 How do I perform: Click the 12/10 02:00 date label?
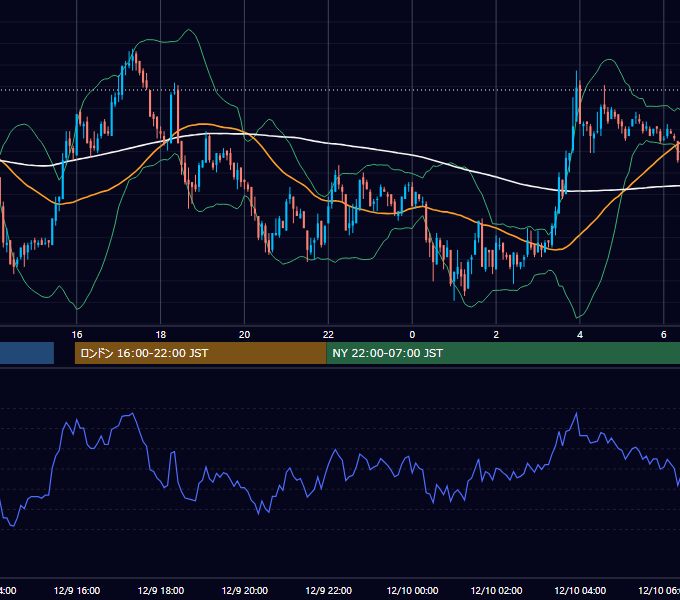coord(496,590)
